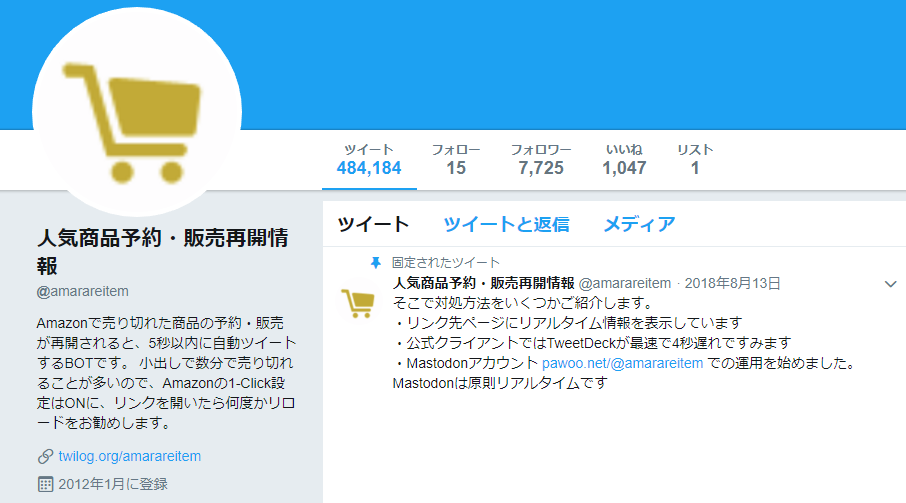This screenshot has width=906, height=503.
Task: Click the @amarareitem handle in sidebar
Action: [x=83, y=291]
